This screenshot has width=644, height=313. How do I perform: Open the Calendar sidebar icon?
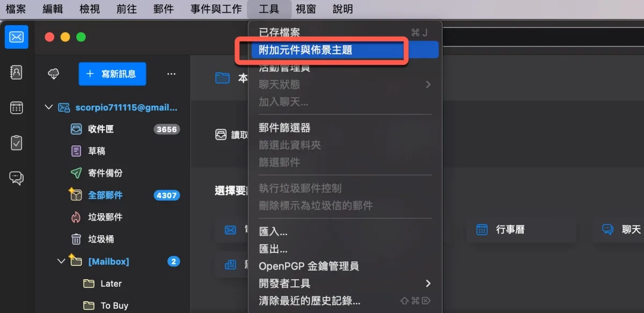[x=17, y=108]
